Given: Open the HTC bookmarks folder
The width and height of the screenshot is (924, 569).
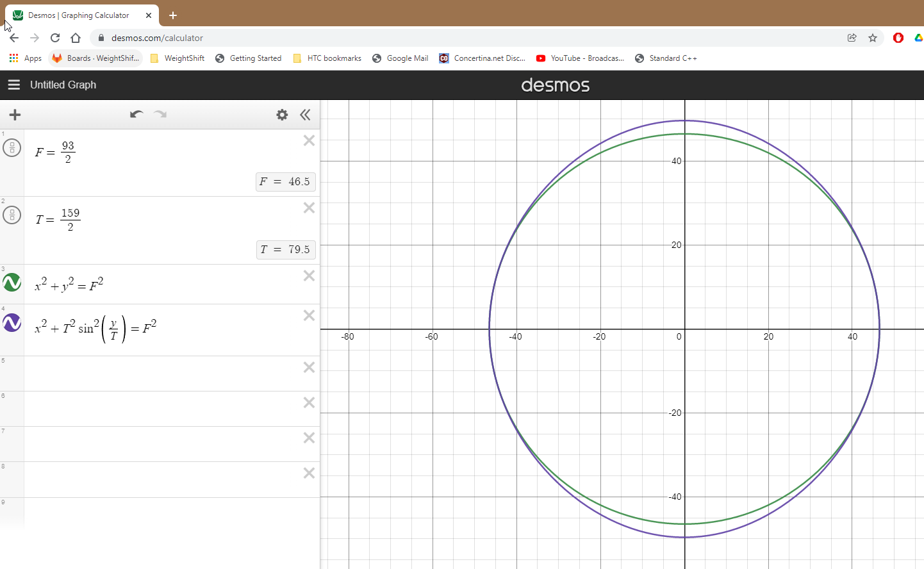Looking at the screenshot, I should pos(327,58).
